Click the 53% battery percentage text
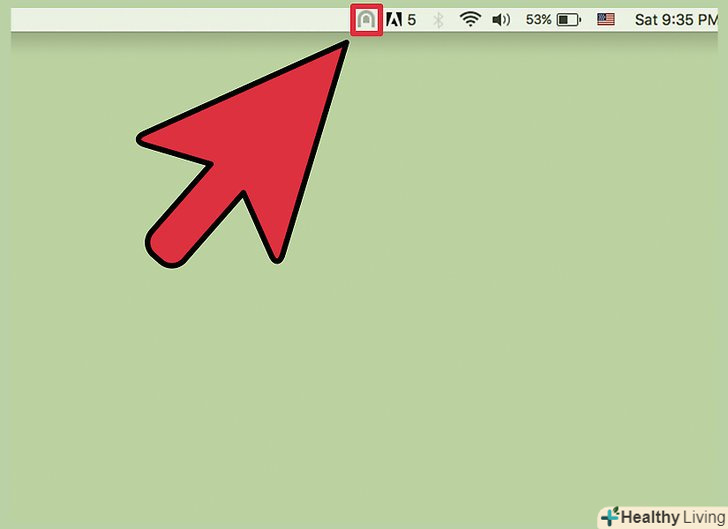This screenshot has height=529, width=728. (539, 20)
